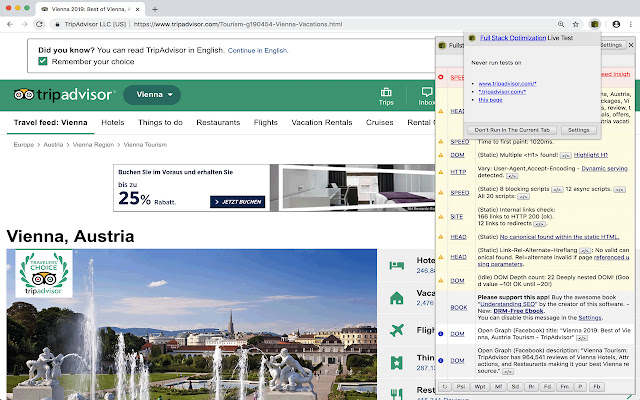Click the DRM-Free Ebook link

pyautogui.click(x=518, y=311)
